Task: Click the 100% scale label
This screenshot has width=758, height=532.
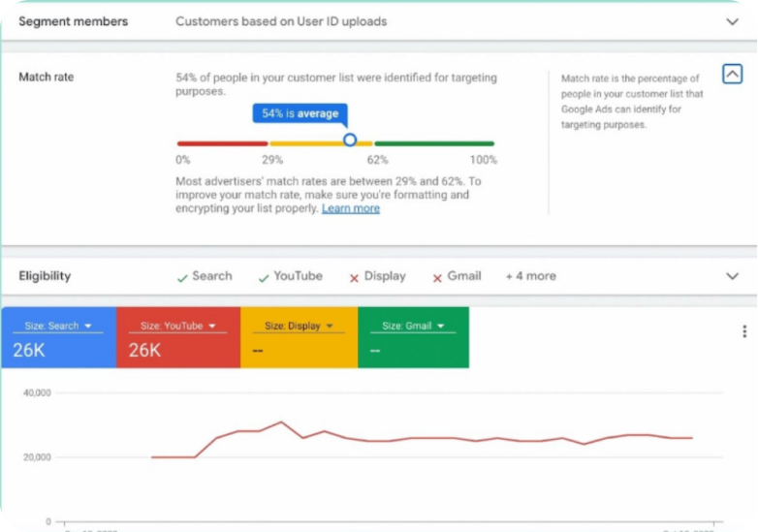Action: 484,160
